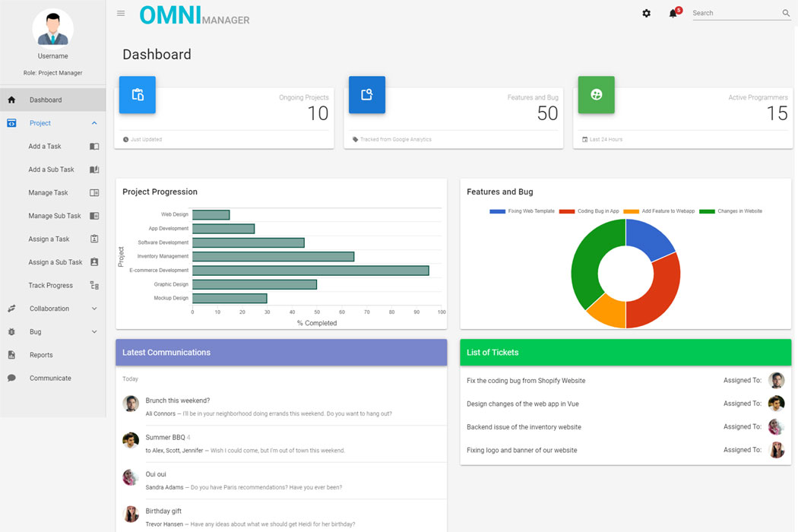Click the Ongoing Projects blue card icon
Image resolution: width=798 pixels, height=532 pixels.
[138, 95]
